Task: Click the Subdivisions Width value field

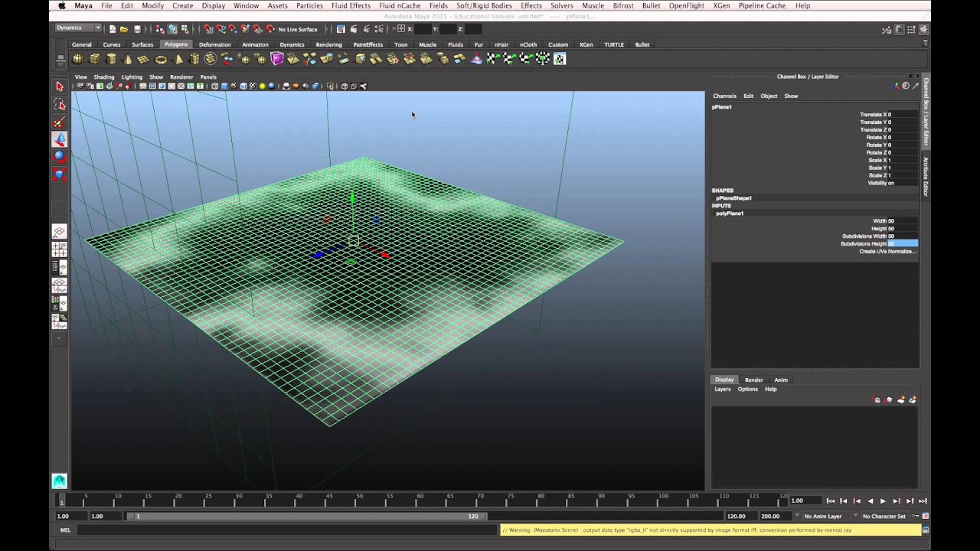Action: [902, 236]
